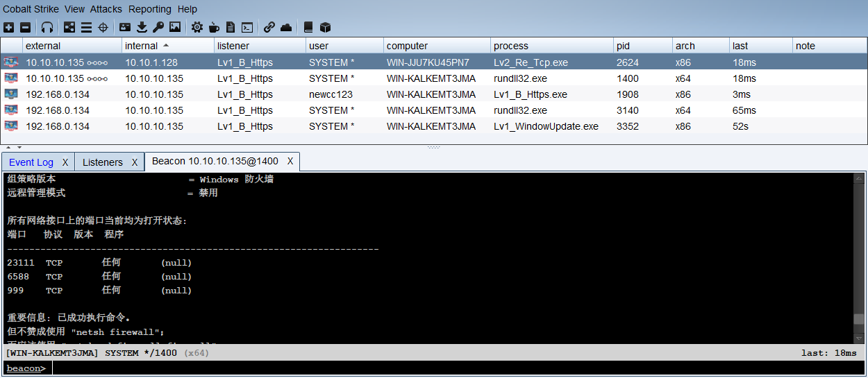Select session icon for pid 3140 row
Viewport: 868px width, 378px height.
click(x=11, y=110)
